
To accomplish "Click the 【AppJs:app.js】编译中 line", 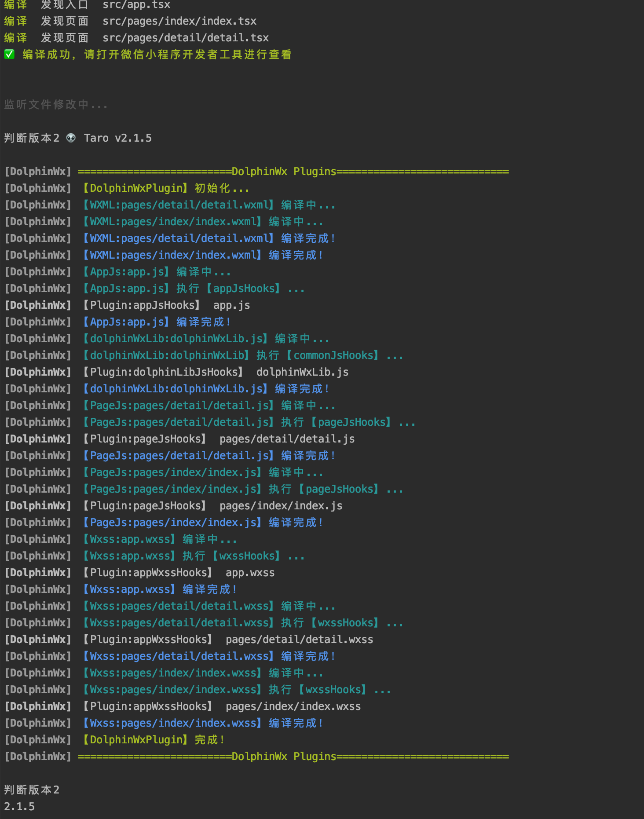I will coord(118,272).
